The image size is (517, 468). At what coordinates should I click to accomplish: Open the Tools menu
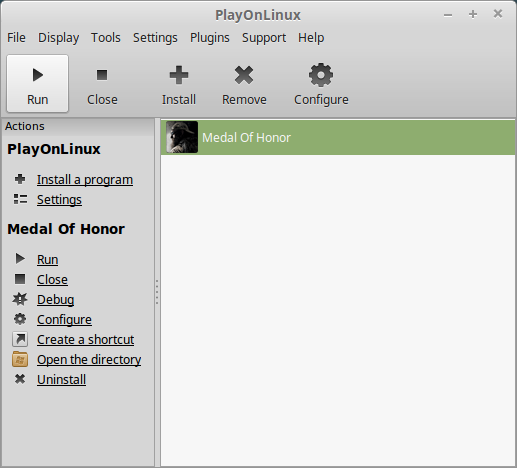pyautogui.click(x=106, y=38)
